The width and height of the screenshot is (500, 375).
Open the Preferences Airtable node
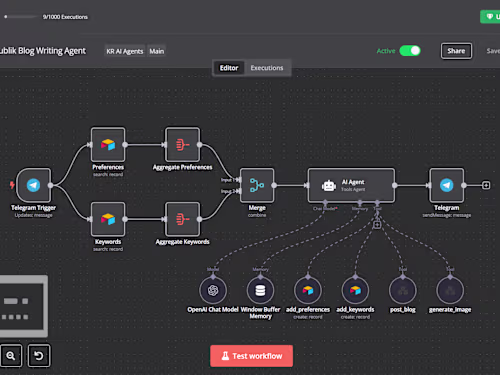pos(108,144)
